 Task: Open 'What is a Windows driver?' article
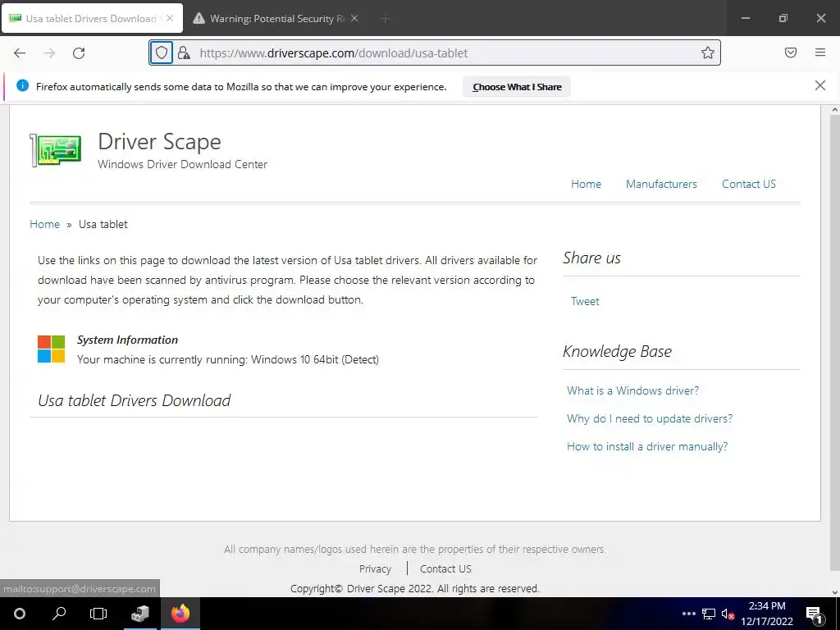pos(632,390)
